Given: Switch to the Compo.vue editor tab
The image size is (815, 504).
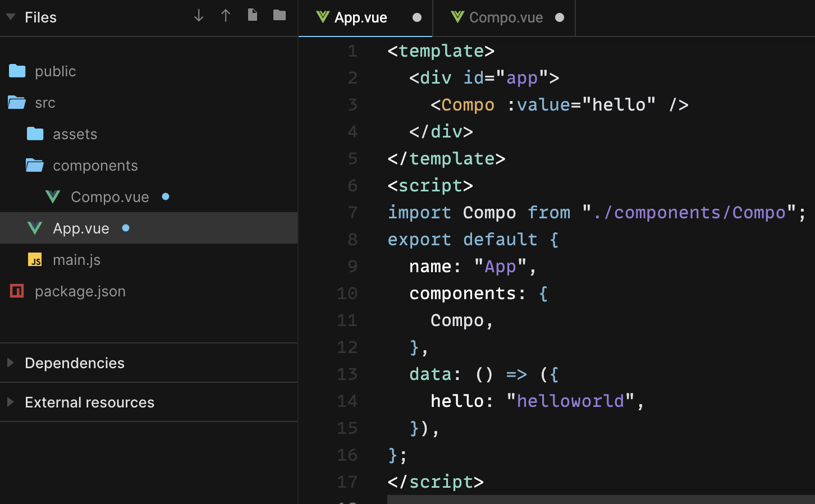Looking at the screenshot, I should [x=504, y=18].
